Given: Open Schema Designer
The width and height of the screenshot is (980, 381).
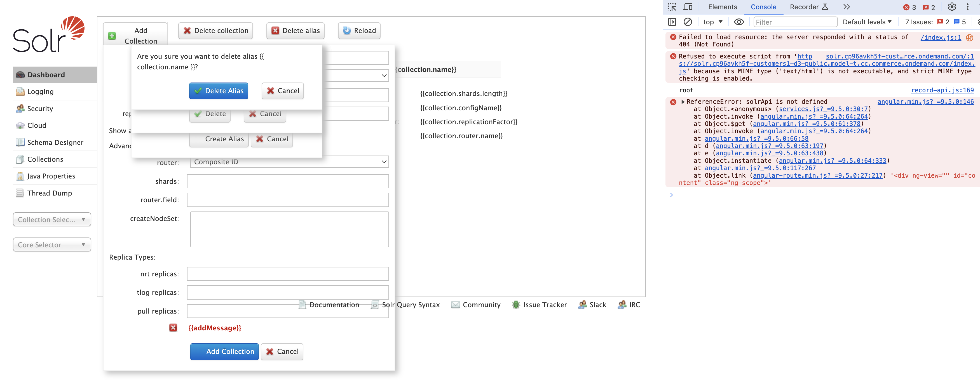Looking at the screenshot, I should (55, 142).
